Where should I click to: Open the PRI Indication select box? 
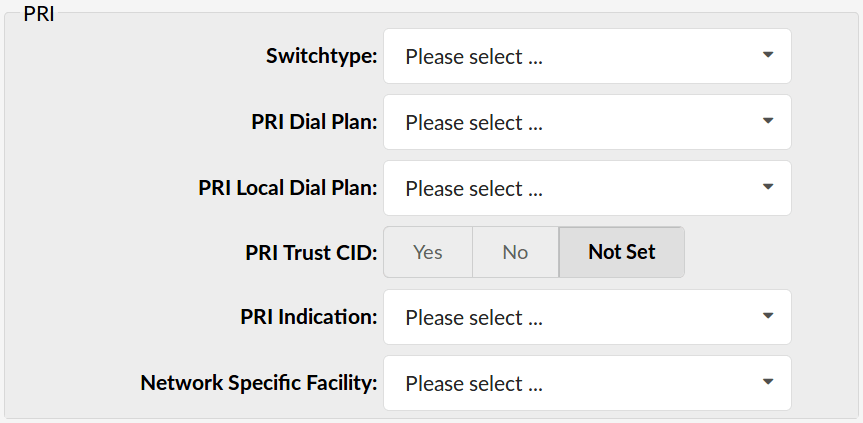(587, 317)
